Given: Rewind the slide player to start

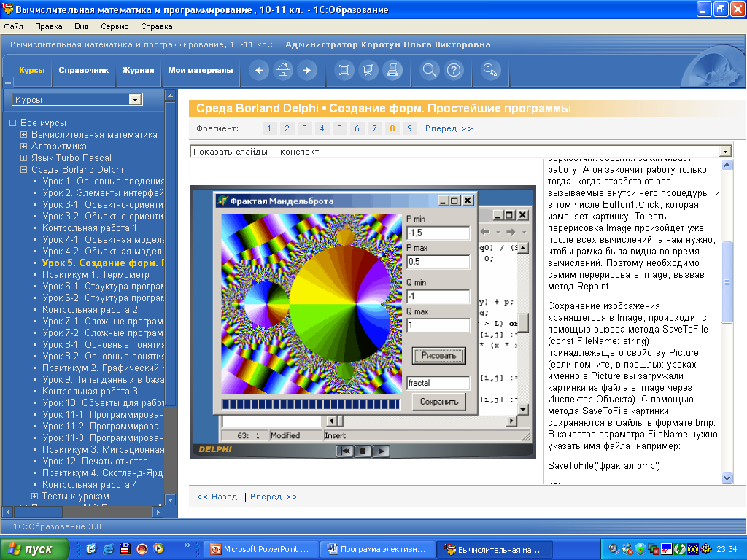Looking at the screenshot, I should pyautogui.click(x=344, y=451).
